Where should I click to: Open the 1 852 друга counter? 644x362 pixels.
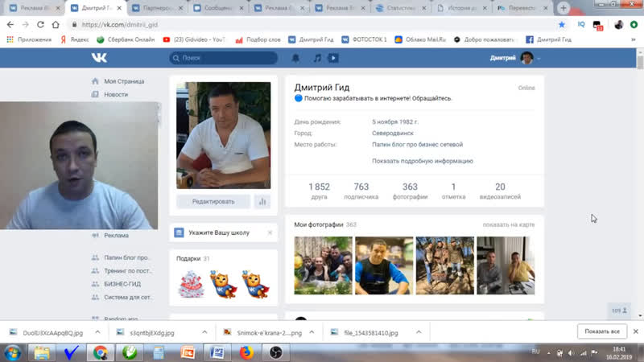click(x=319, y=191)
